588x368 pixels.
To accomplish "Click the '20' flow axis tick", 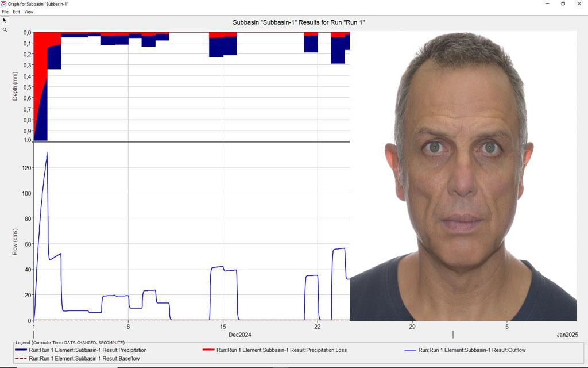I will pos(28,295).
